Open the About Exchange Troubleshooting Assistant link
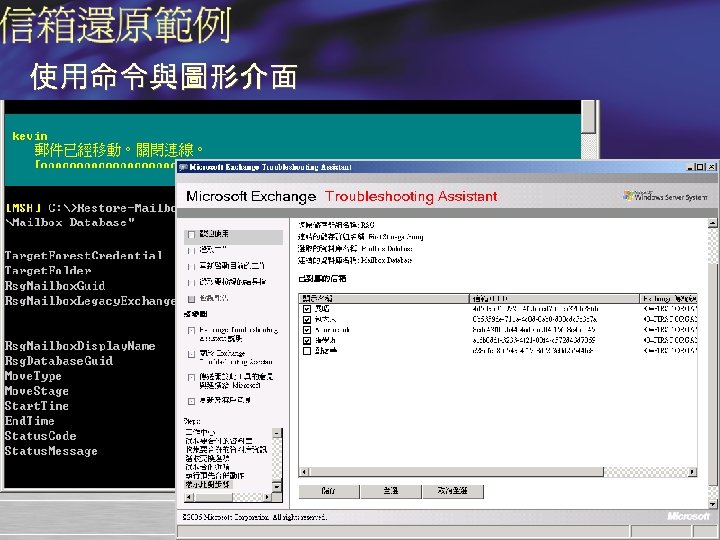Viewport: 720px width, 540px height. [x=236, y=357]
